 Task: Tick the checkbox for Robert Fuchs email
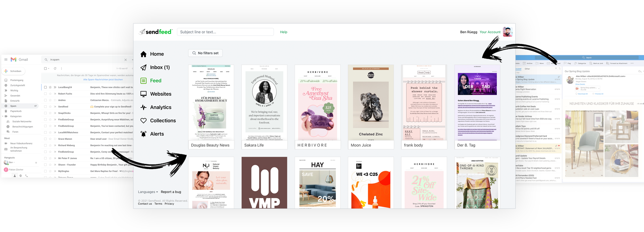45,94
